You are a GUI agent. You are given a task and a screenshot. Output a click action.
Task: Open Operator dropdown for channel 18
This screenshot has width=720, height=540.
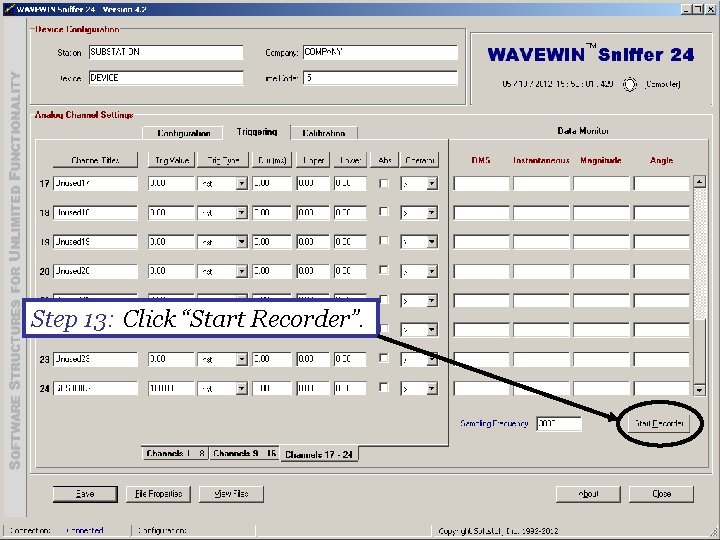(432, 213)
